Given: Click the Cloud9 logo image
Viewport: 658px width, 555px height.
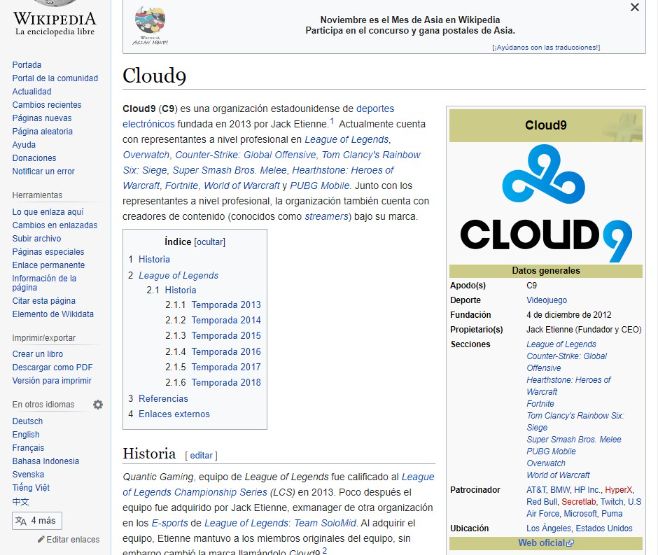Looking at the screenshot, I should 546,203.
